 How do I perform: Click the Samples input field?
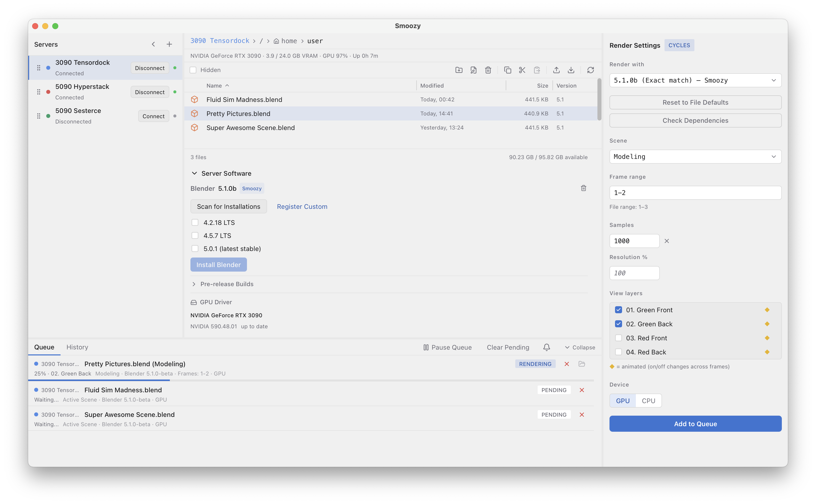[x=634, y=241]
